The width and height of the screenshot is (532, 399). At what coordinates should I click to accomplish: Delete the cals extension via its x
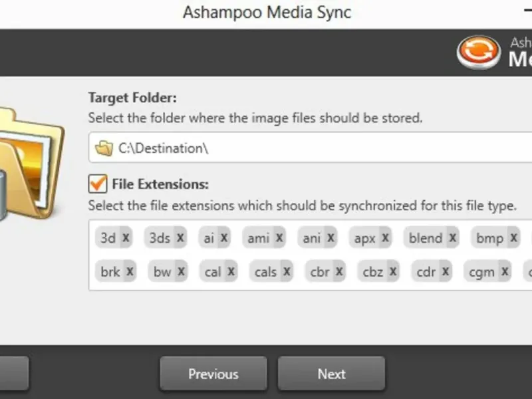pyautogui.click(x=287, y=271)
